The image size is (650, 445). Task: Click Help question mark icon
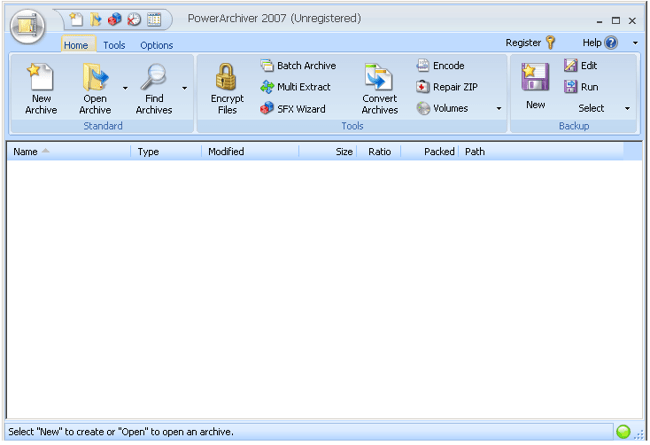(611, 42)
